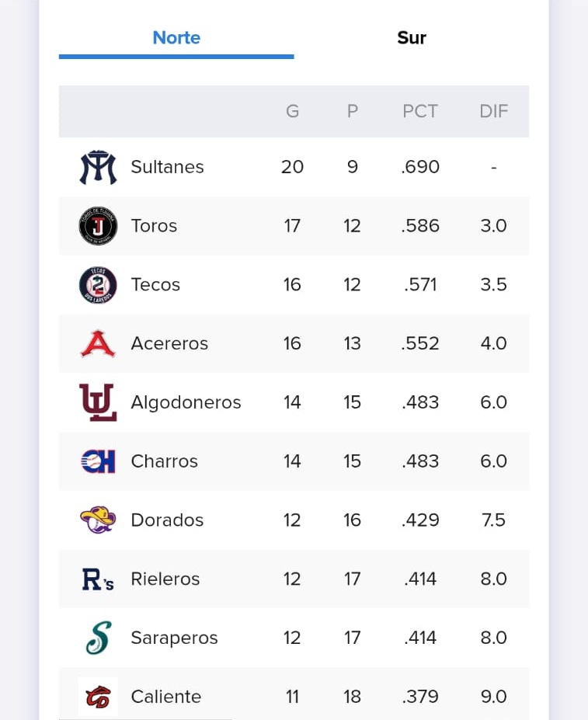Click the red Acereros A logo
The height and width of the screenshot is (720, 588).
(x=98, y=343)
